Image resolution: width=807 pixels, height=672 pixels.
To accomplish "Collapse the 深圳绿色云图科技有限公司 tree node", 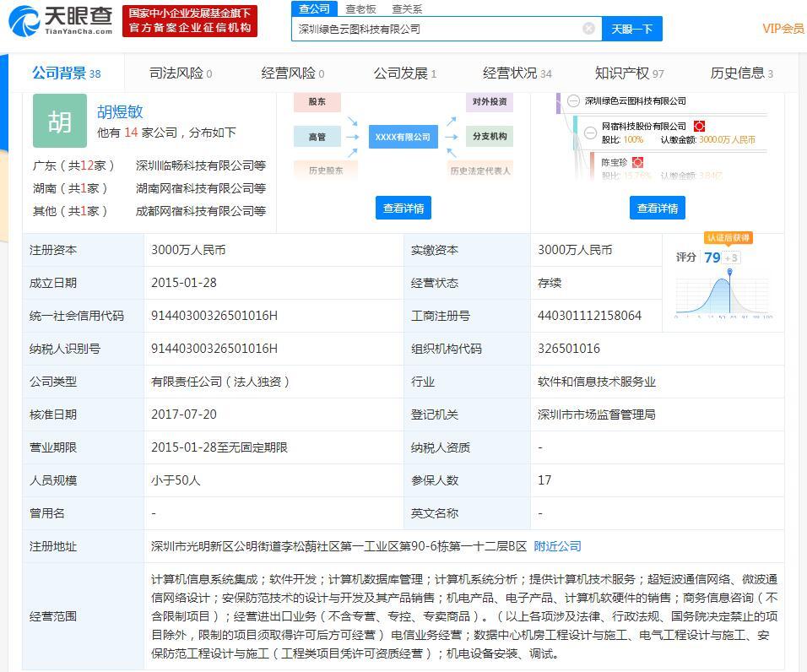I will (x=573, y=101).
